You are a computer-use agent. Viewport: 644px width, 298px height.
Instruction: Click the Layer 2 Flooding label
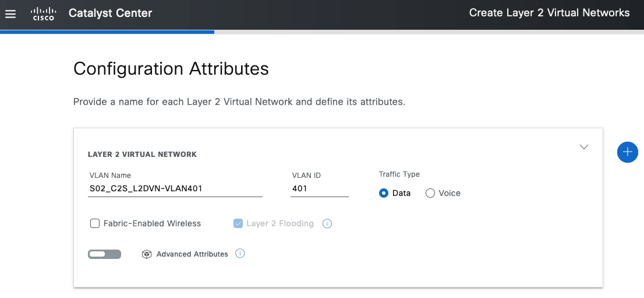280,223
